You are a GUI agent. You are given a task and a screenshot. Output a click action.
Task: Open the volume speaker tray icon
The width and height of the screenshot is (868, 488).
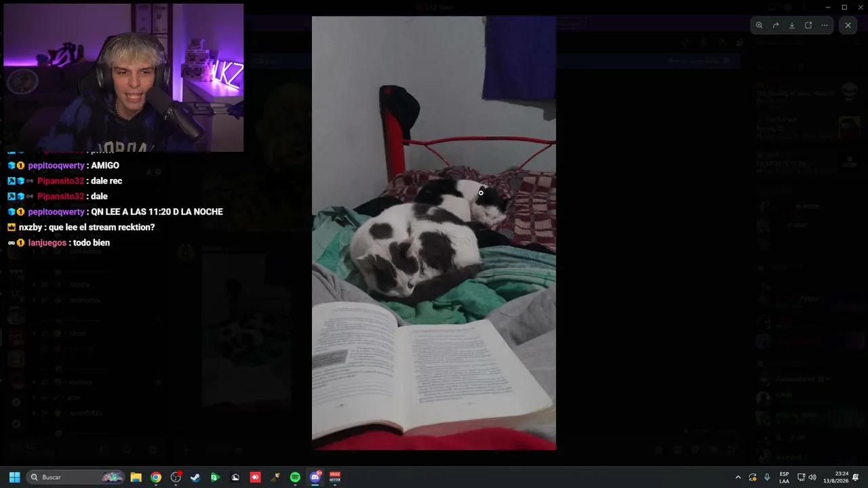(x=812, y=477)
